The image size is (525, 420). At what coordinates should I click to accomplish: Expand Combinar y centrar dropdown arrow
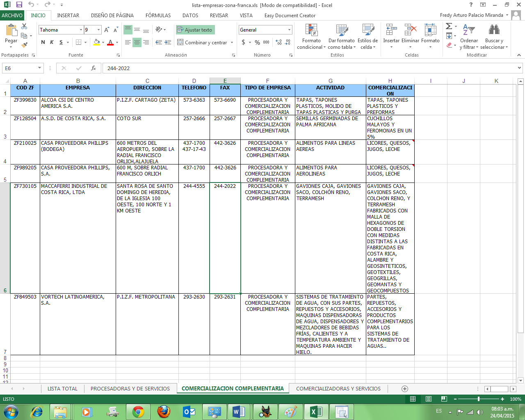(232, 43)
